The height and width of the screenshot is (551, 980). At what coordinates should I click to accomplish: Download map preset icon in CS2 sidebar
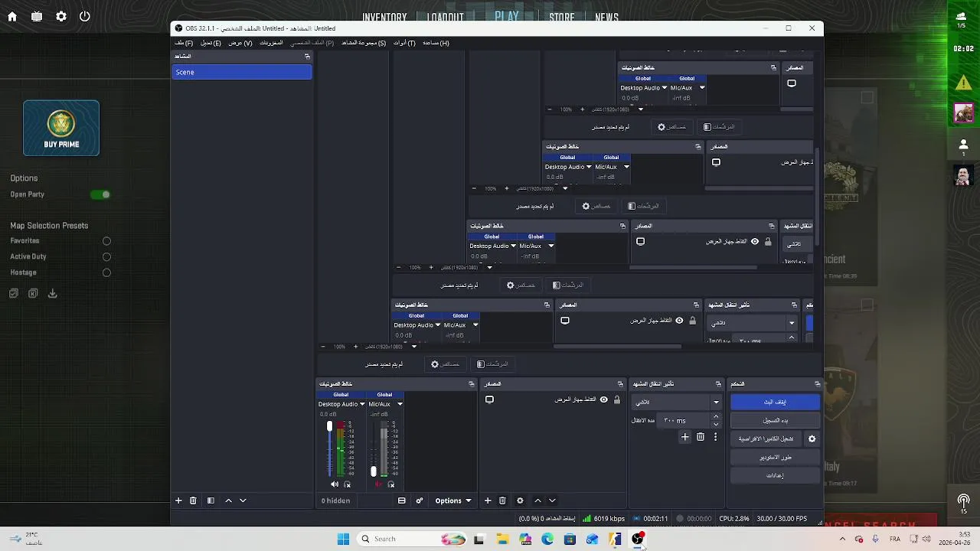(53, 293)
